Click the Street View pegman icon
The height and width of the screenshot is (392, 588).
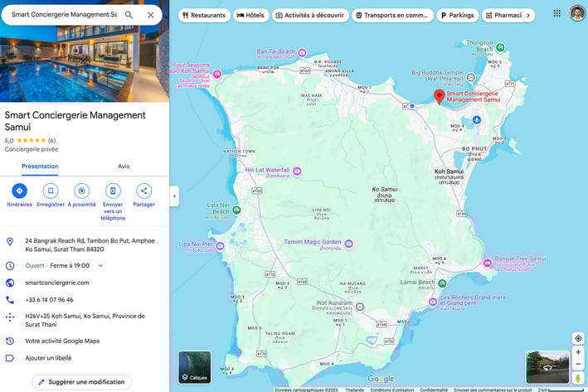pyautogui.click(x=578, y=378)
